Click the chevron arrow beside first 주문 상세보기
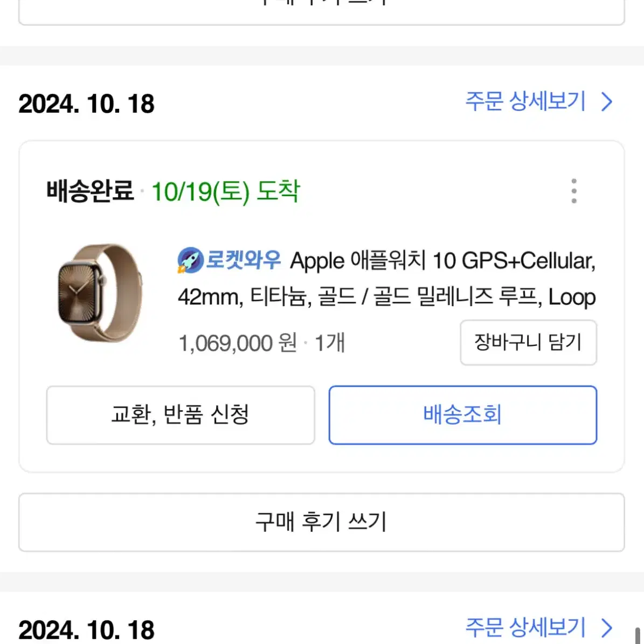This screenshot has width=644, height=644. (607, 101)
